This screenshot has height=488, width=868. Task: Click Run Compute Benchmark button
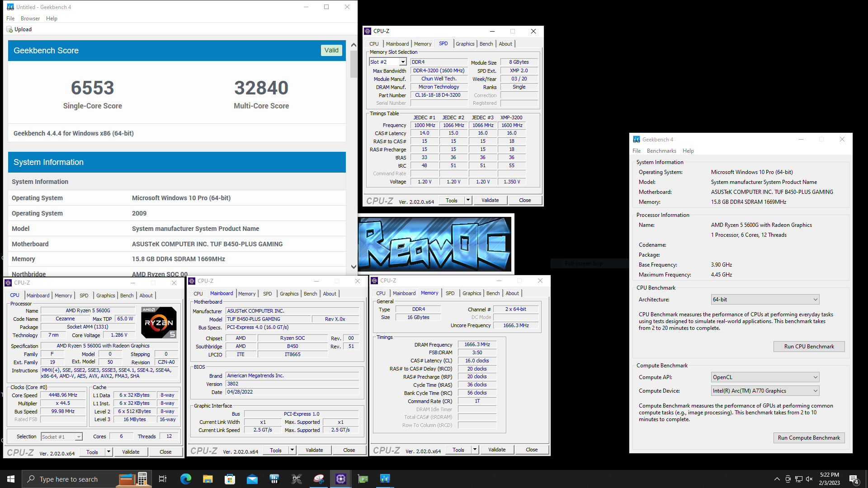809,438
